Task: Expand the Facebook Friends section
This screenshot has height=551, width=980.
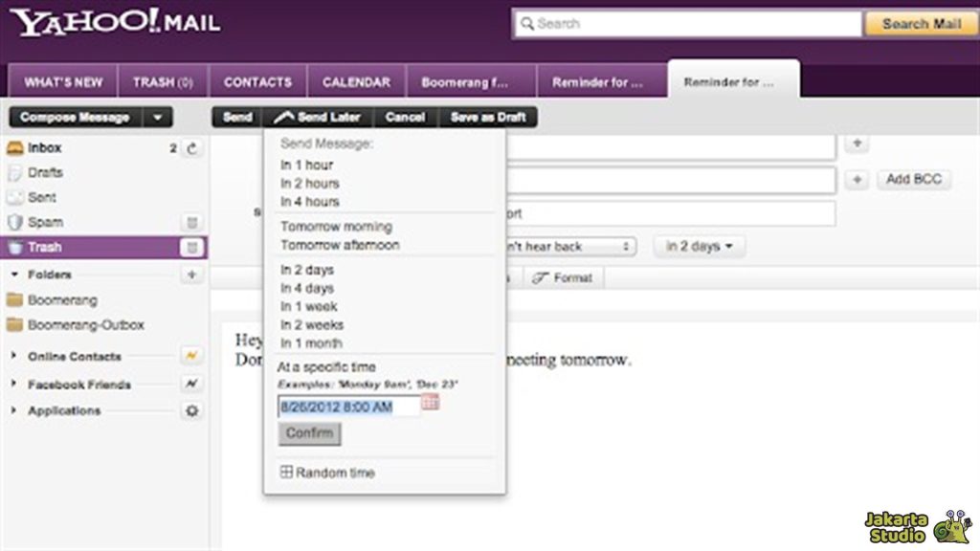Action: pos(14,385)
